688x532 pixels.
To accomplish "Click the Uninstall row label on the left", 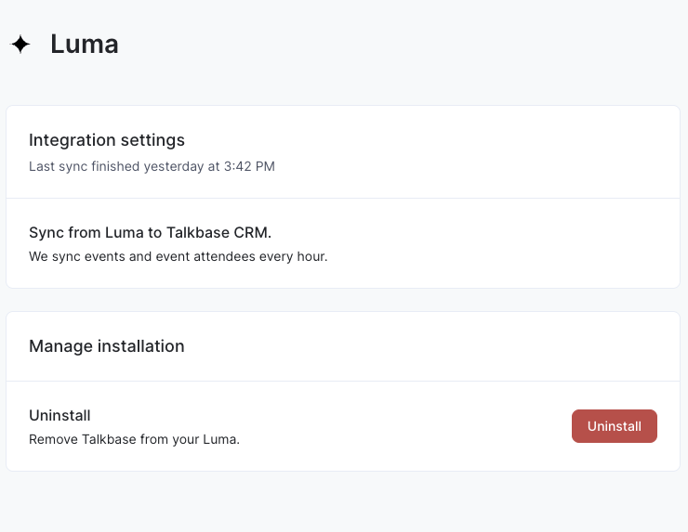I will click(60, 415).
